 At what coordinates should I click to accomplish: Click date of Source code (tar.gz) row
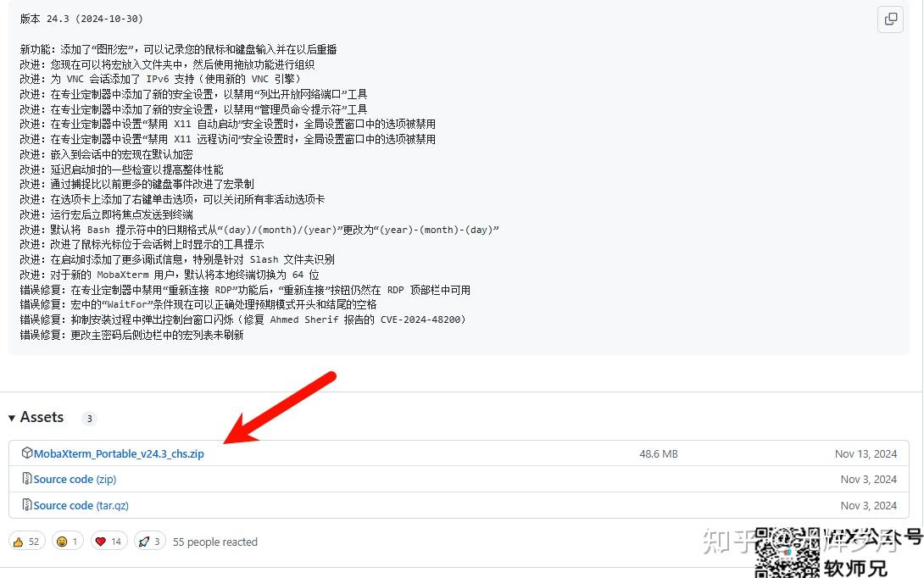869,505
